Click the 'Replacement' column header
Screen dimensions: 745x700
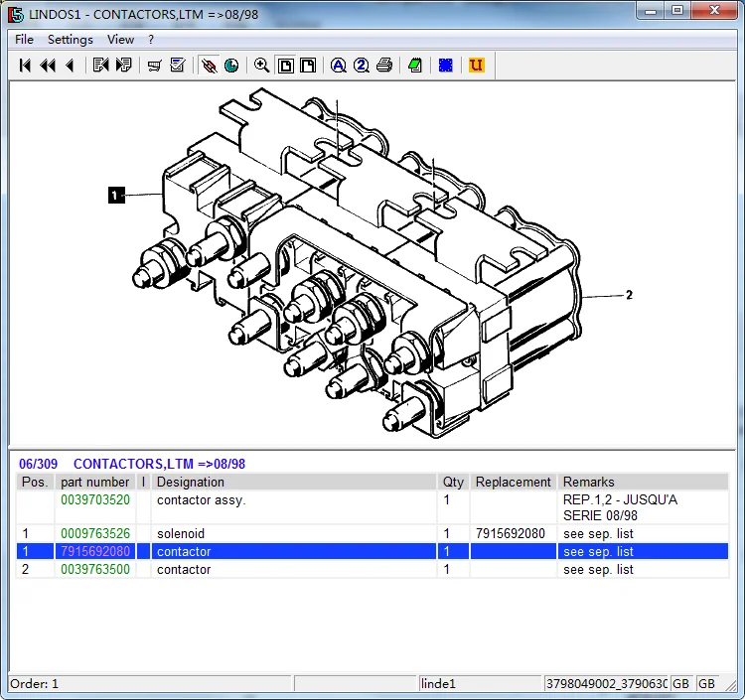click(514, 482)
